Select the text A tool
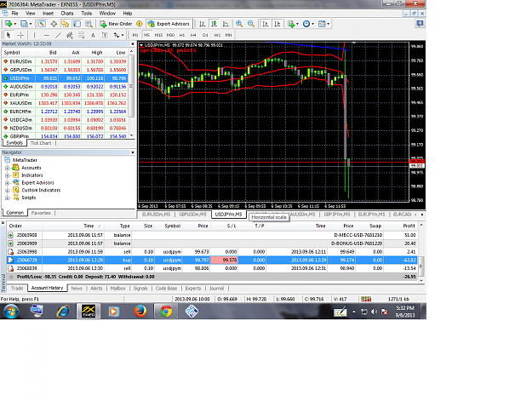The height and width of the screenshot is (401, 532). (x=93, y=35)
